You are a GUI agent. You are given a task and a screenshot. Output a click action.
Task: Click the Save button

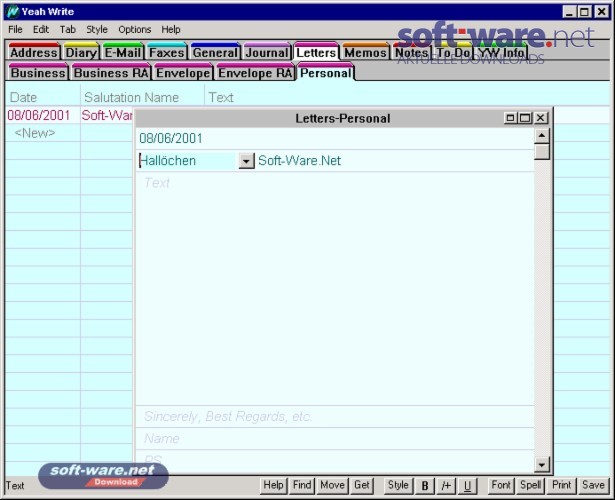coord(593,485)
